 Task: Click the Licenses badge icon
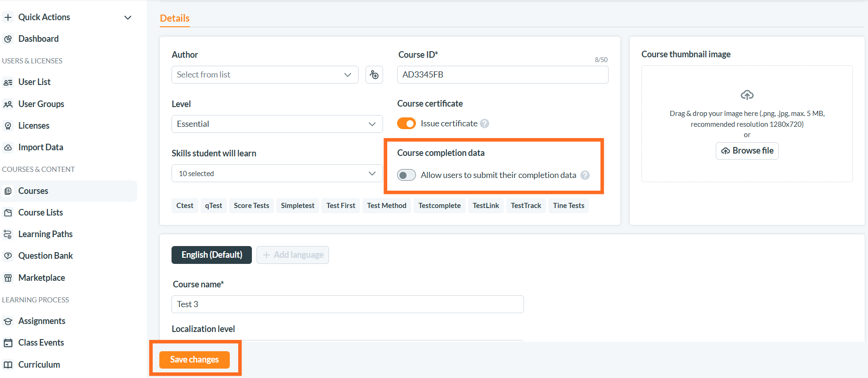8,126
